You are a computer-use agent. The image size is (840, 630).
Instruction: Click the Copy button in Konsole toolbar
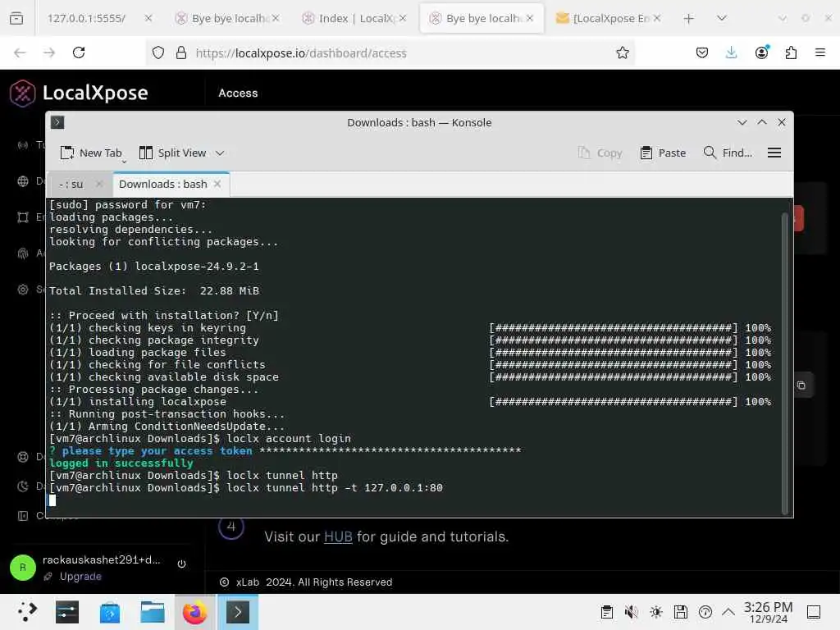point(600,153)
